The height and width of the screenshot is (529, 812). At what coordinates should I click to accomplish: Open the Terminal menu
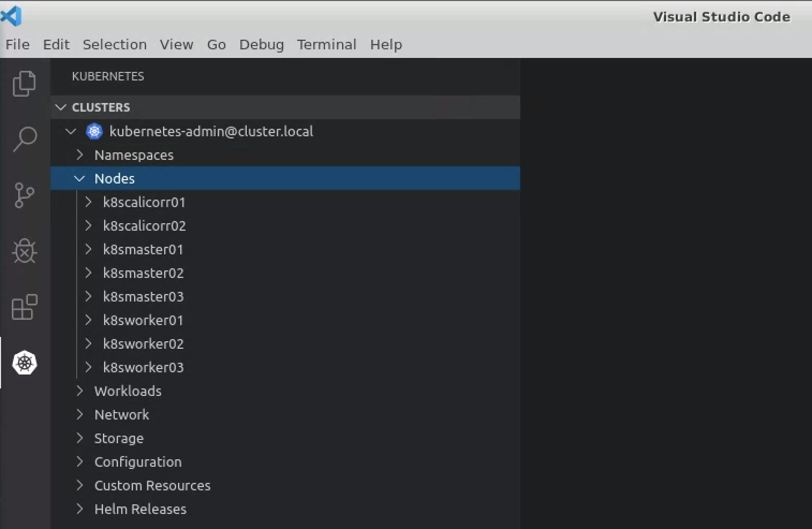327,45
